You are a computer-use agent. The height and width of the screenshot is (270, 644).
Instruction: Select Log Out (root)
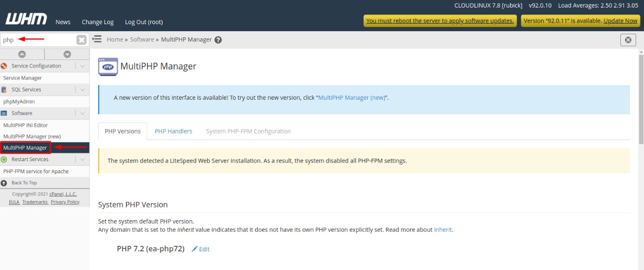(x=144, y=22)
